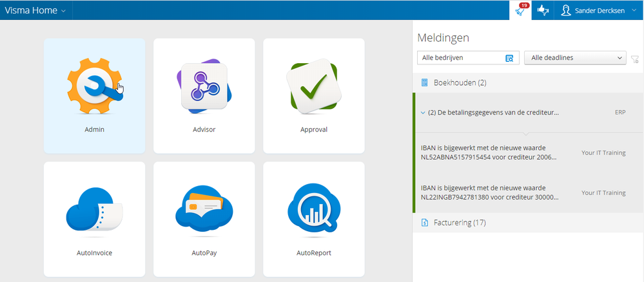This screenshot has height=282, width=644.
Task: Click the notifications icon with badge 19
Action: click(x=520, y=10)
